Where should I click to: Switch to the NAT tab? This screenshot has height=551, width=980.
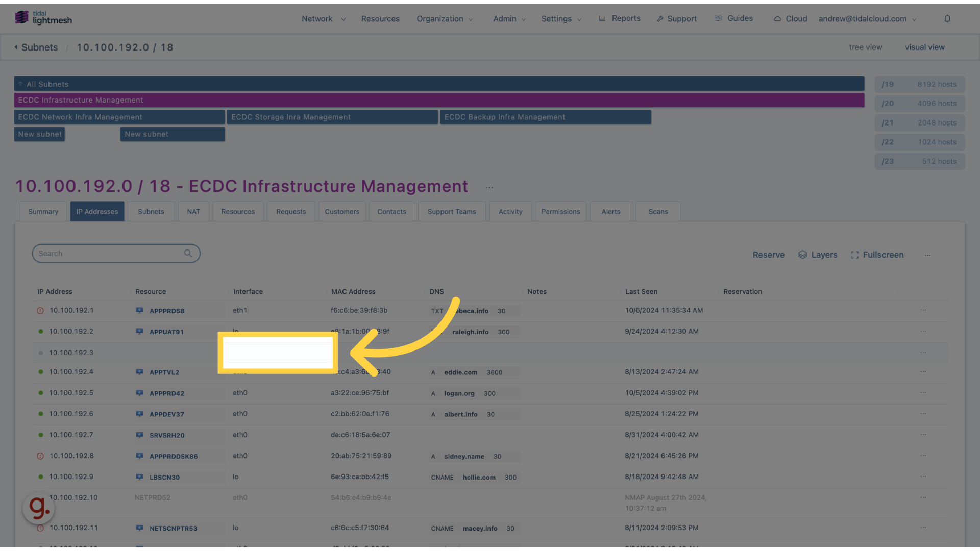pyautogui.click(x=193, y=211)
